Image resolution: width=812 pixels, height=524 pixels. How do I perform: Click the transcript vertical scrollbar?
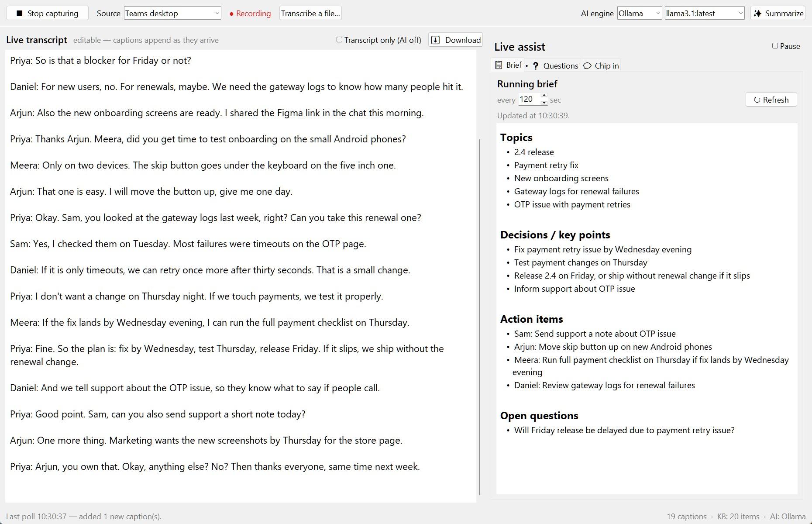[480, 317]
